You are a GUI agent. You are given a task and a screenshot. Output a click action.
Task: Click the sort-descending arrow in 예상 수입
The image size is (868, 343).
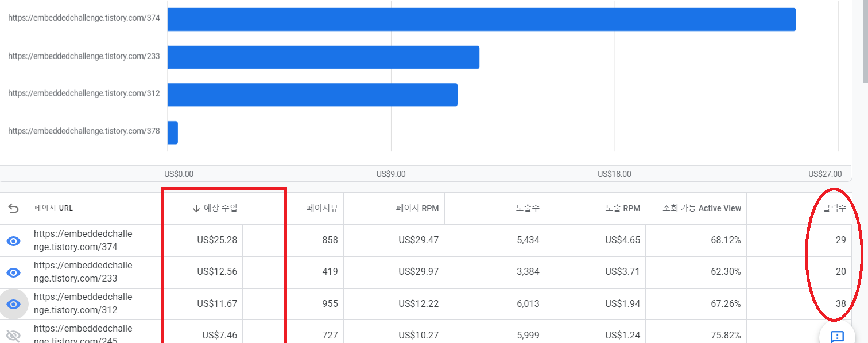(x=196, y=209)
